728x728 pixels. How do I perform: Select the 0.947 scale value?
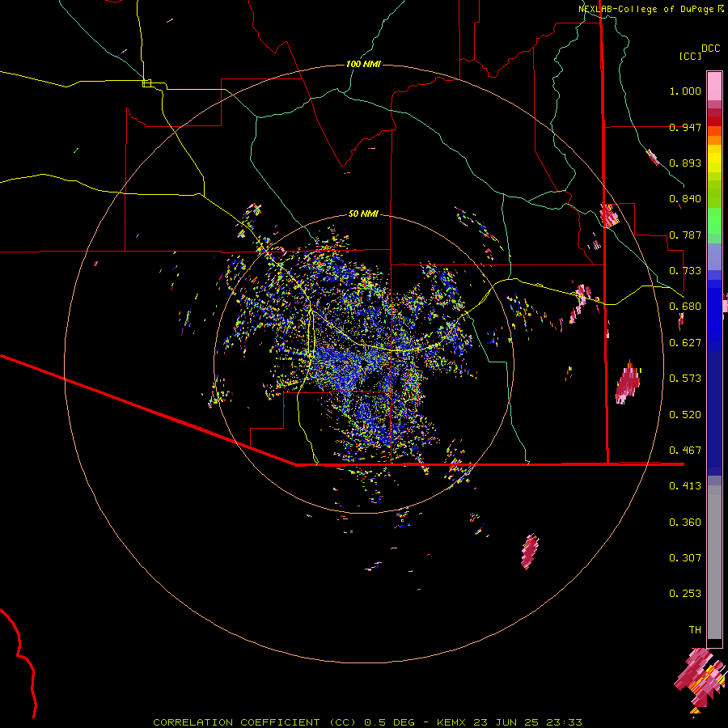(x=685, y=127)
